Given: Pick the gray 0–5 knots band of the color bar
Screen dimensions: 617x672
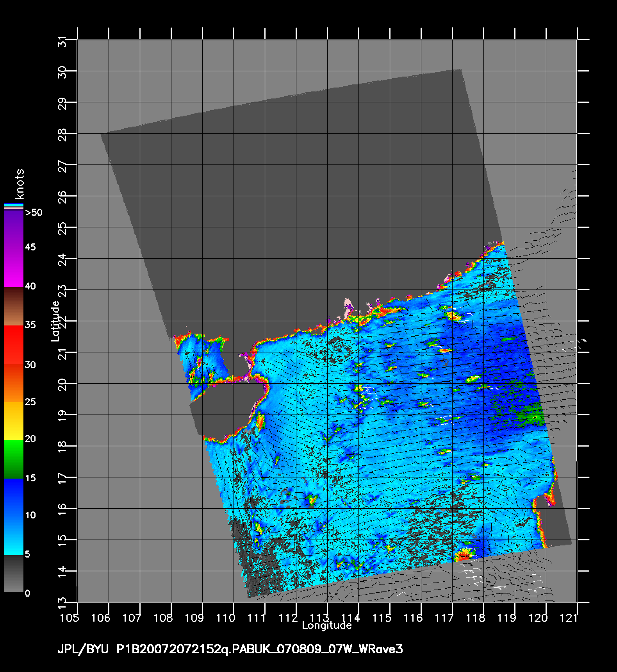Looking at the screenshot, I should pyautogui.click(x=14, y=574).
